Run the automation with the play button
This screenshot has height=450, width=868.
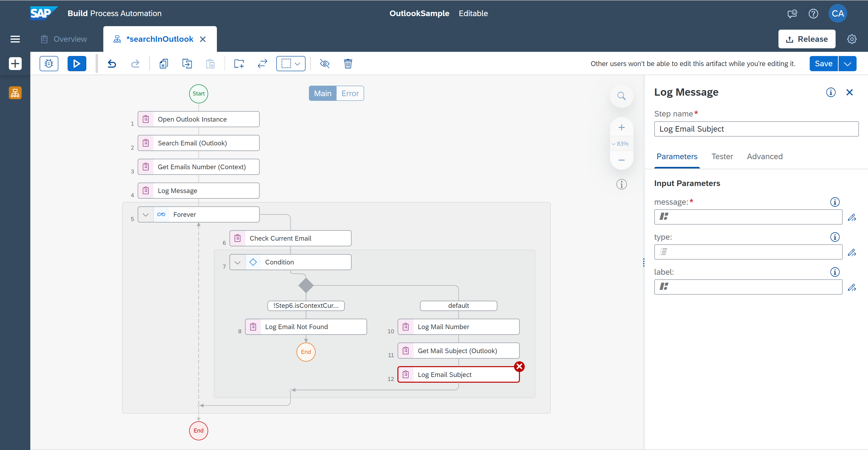[77, 63]
